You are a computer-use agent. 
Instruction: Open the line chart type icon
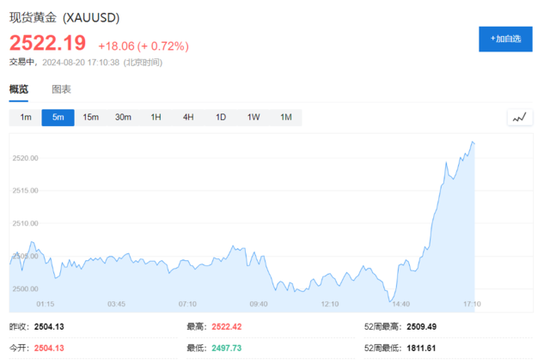(x=520, y=117)
